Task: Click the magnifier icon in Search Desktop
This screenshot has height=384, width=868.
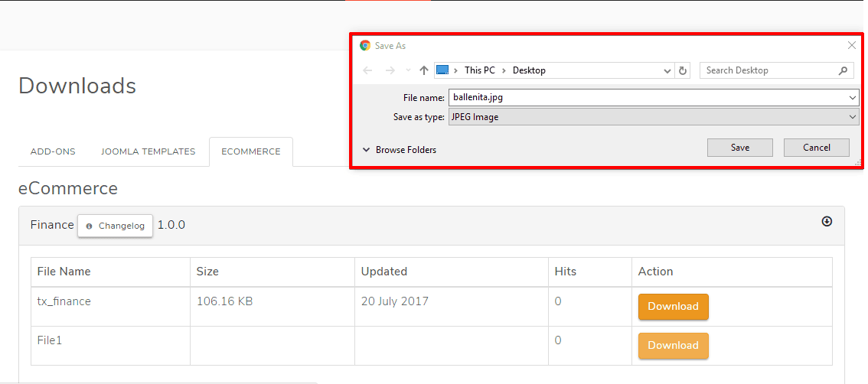Action: point(843,70)
